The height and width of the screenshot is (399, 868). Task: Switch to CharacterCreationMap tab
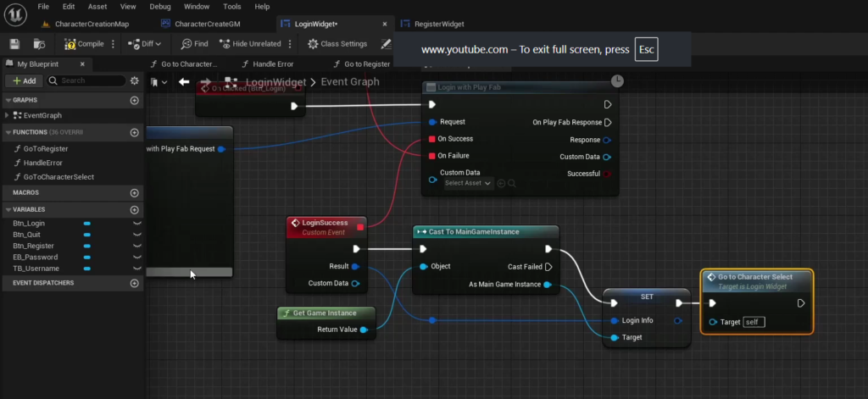[x=86, y=24]
